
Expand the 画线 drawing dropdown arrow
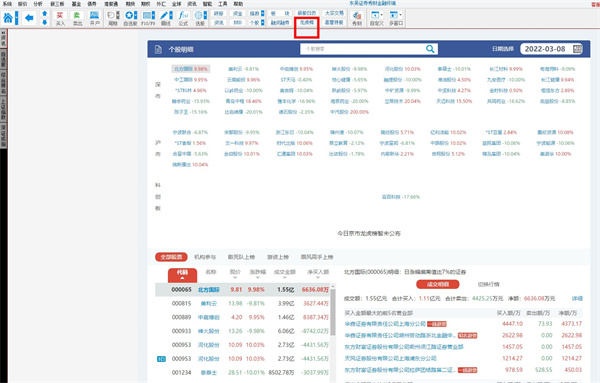coord(171,15)
